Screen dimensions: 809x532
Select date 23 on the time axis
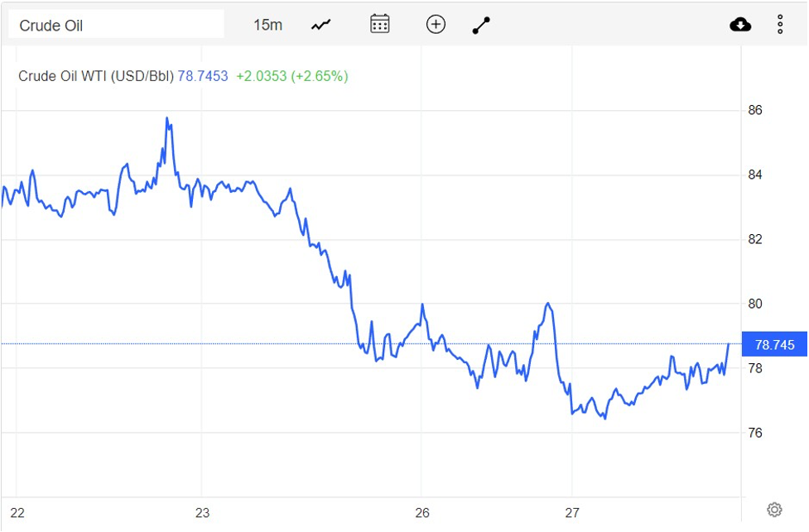click(x=203, y=513)
